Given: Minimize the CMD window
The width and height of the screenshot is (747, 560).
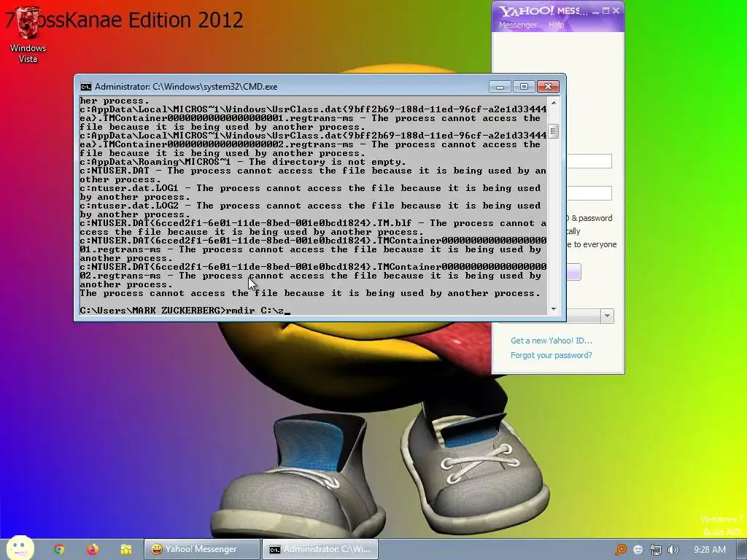Looking at the screenshot, I should point(500,87).
